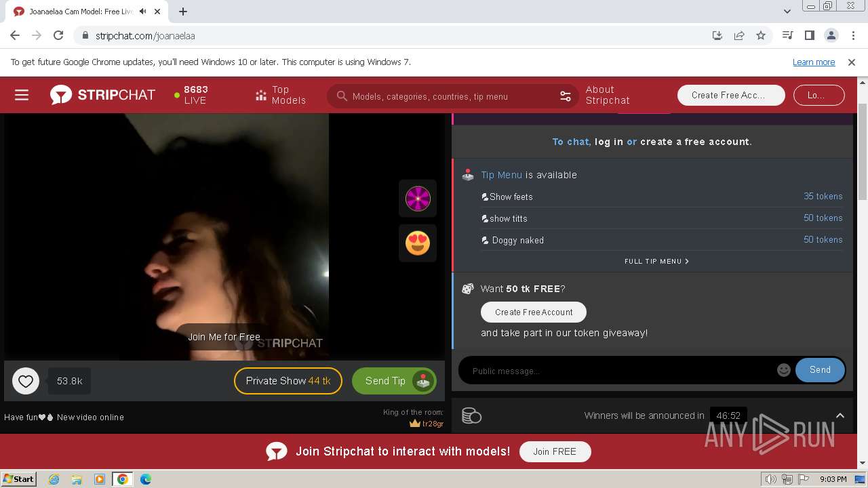Viewport: 868px width, 488px height.
Task: Click the 8683 LIVE counter
Action: [x=191, y=95]
